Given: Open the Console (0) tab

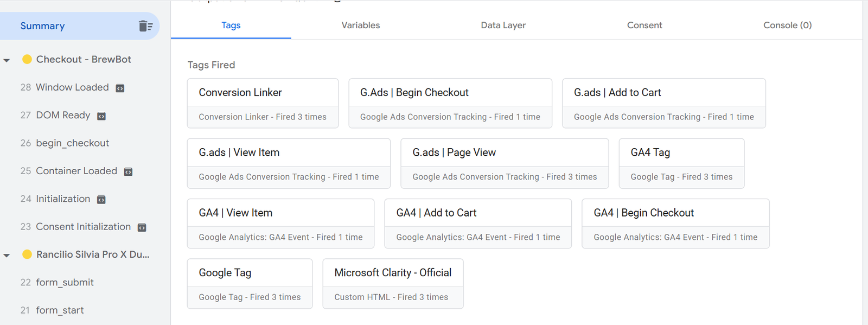Looking at the screenshot, I should 787,25.
